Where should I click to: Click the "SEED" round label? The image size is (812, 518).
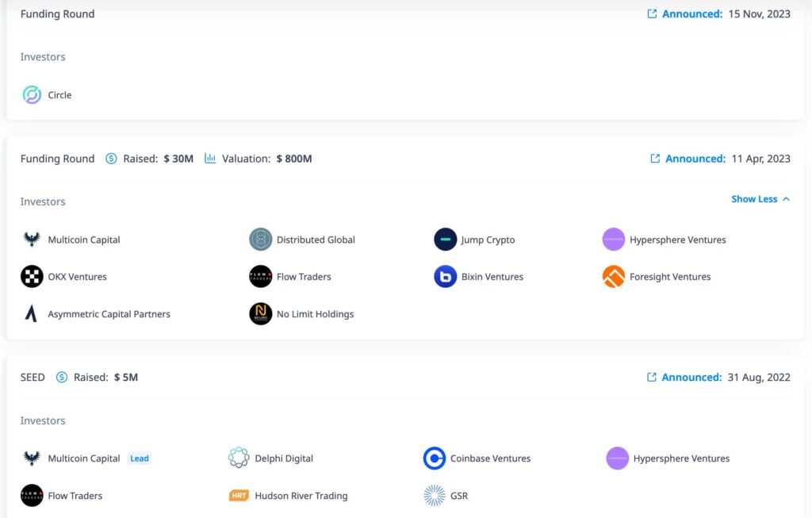coord(33,377)
